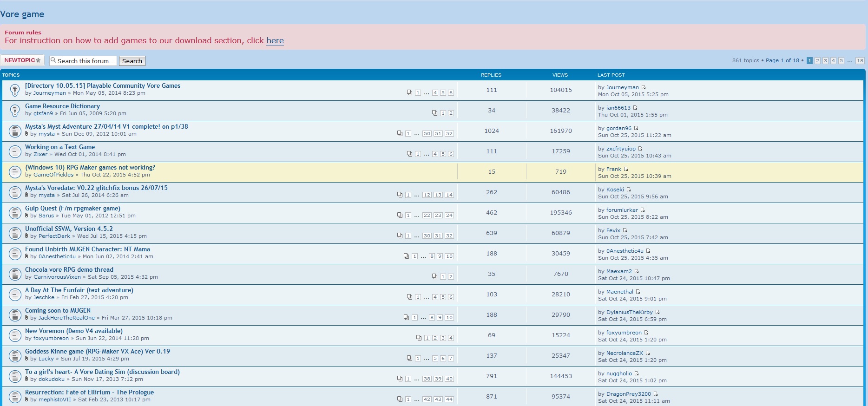
Task: Open Mysta's Voredate: V0.22 glitchfix bonus topic
Action: 96,188
